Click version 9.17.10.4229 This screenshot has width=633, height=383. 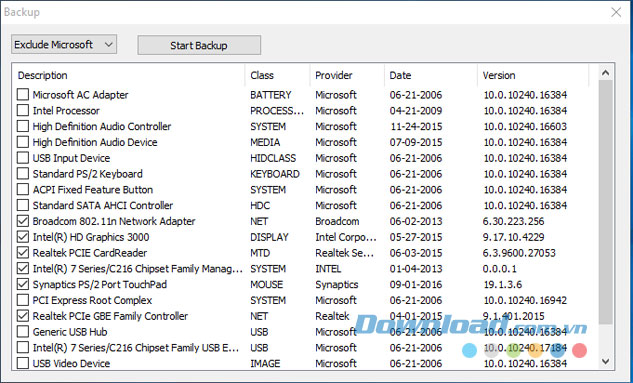point(514,237)
